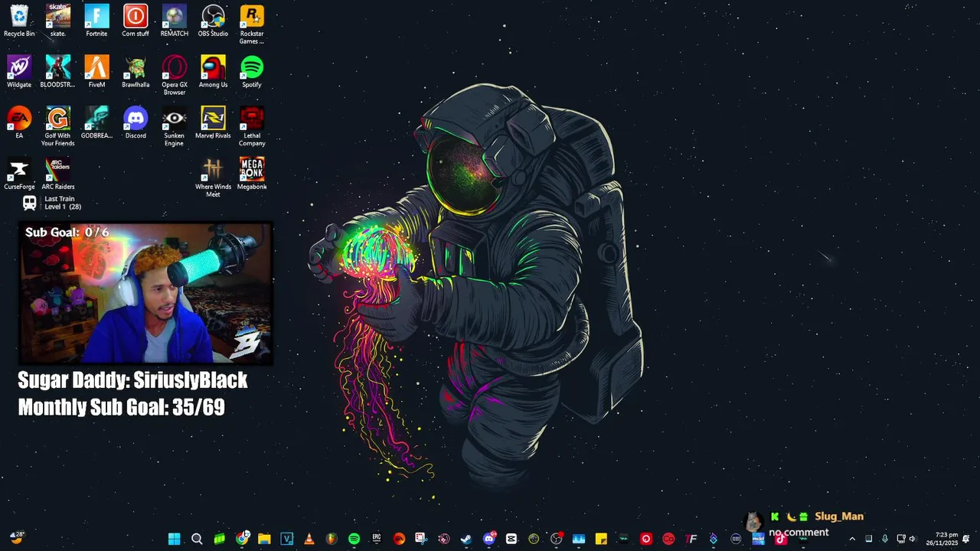The width and height of the screenshot is (980, 551).
Task: Open FL Studio from the taskbar
Action: coord(332,539)
